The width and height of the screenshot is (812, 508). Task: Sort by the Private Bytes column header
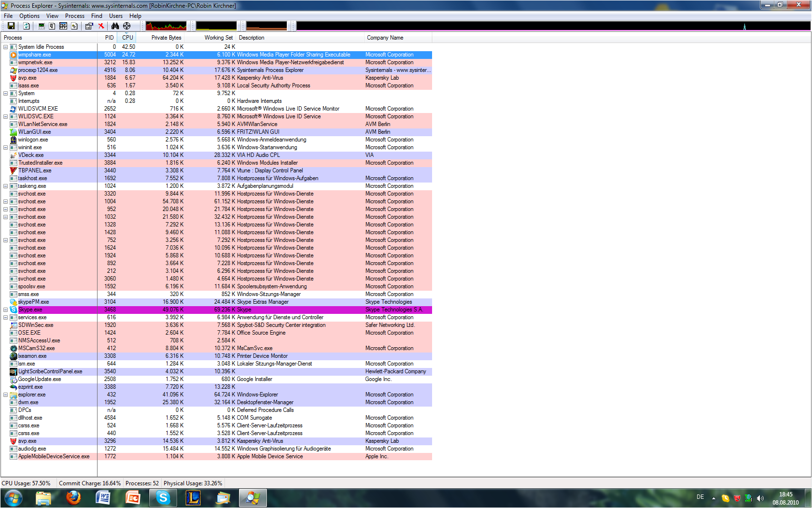[x=161, y=38]
